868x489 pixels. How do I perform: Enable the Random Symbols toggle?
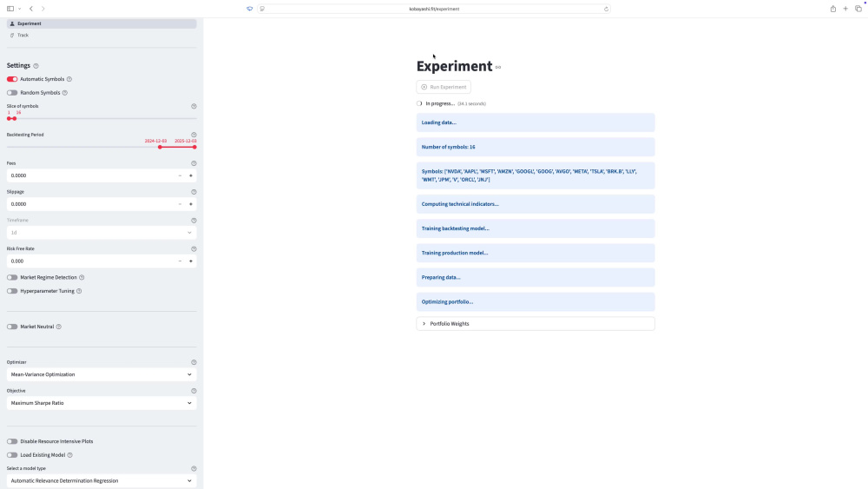[12, 93]
